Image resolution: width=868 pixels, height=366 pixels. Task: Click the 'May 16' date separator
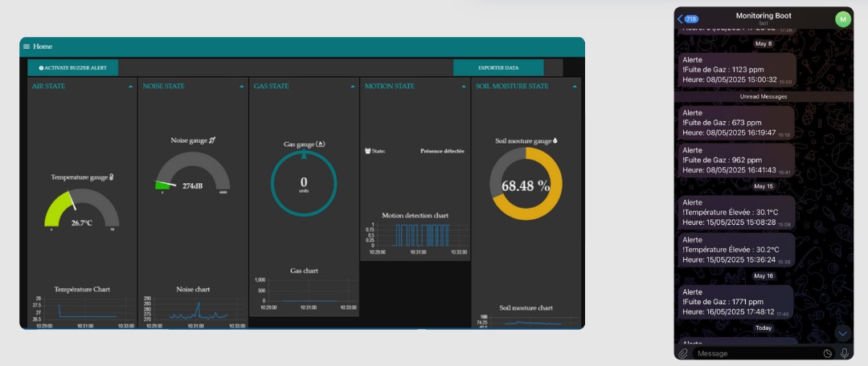(764, 276)
